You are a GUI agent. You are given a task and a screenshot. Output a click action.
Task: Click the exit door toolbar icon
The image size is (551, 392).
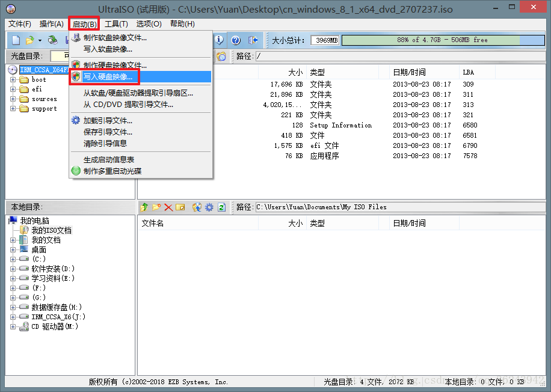[253, 40]
